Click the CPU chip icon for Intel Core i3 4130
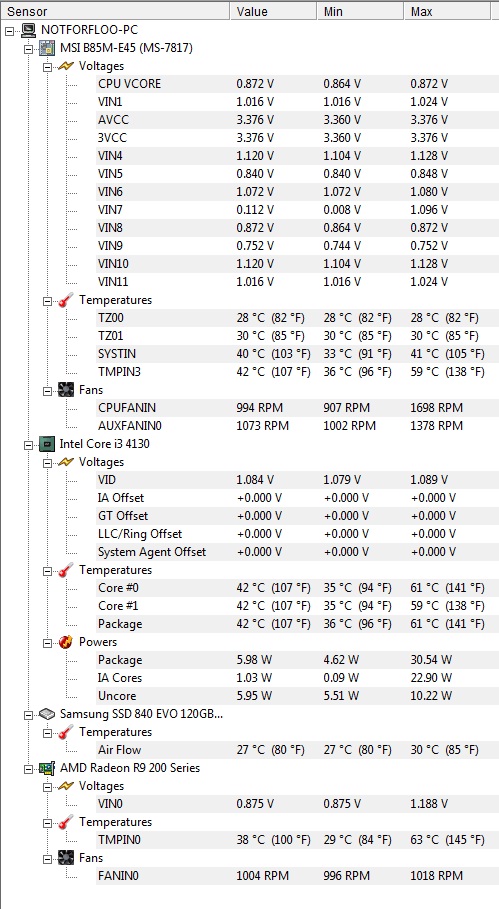Image resolution: width=499 pixels, height=909 pixels. (48, 444)
